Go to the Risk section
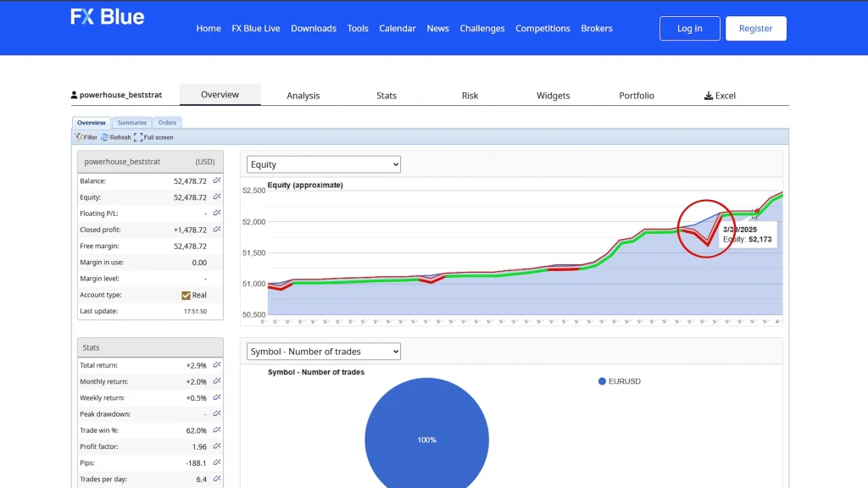This screenshot has height=488, width=868. tap(470, 96)
